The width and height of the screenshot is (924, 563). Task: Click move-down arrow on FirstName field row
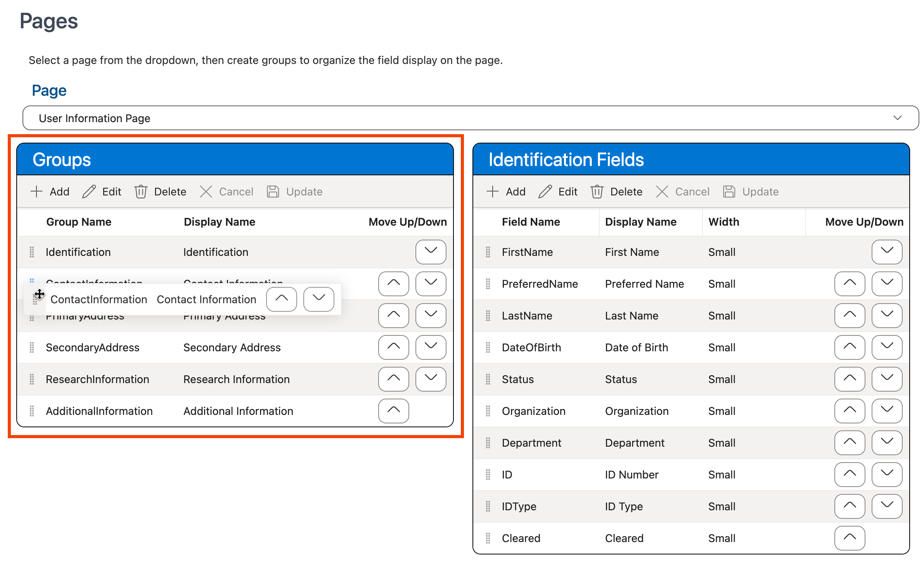pyautogui.click(x=887, y=252)
